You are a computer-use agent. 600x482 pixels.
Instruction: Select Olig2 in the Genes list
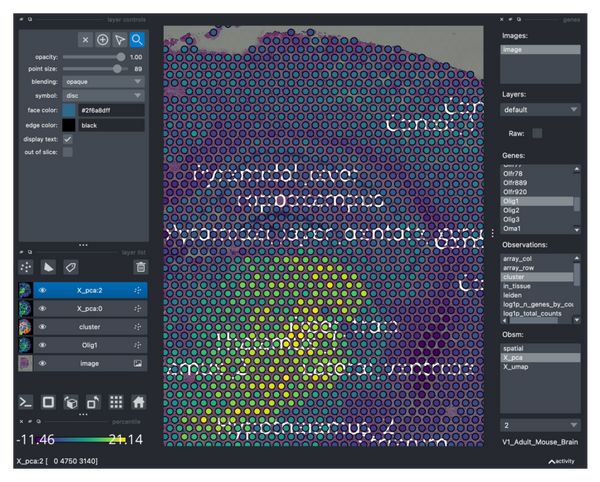click(x=512, y=210)
